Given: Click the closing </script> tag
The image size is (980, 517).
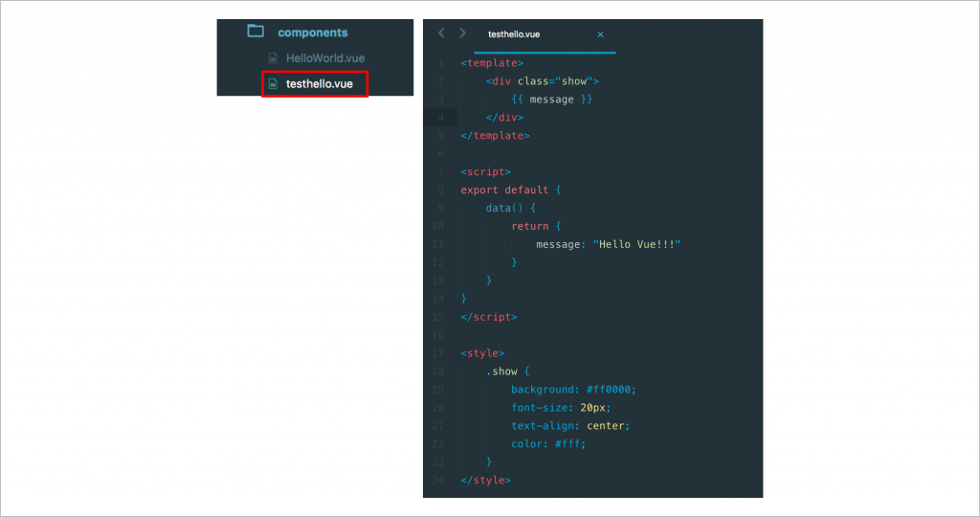Looking at the screenshot, I should [x=489, y=317].
